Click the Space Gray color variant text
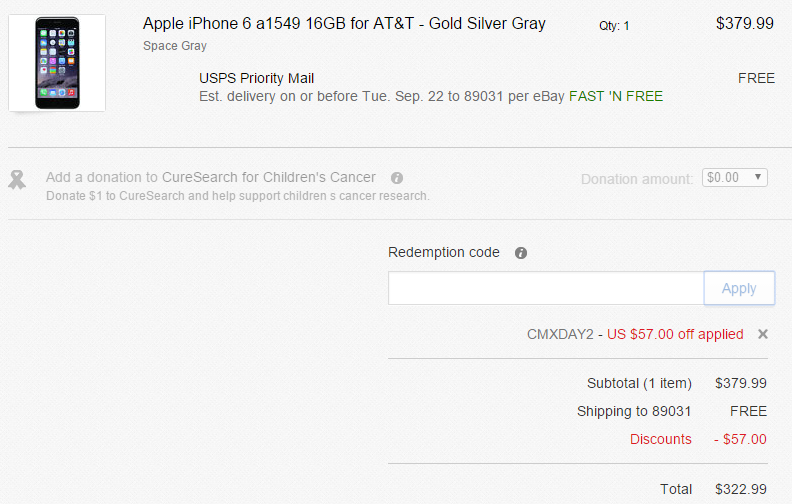792x504 pixels. [x=175, y=46]
